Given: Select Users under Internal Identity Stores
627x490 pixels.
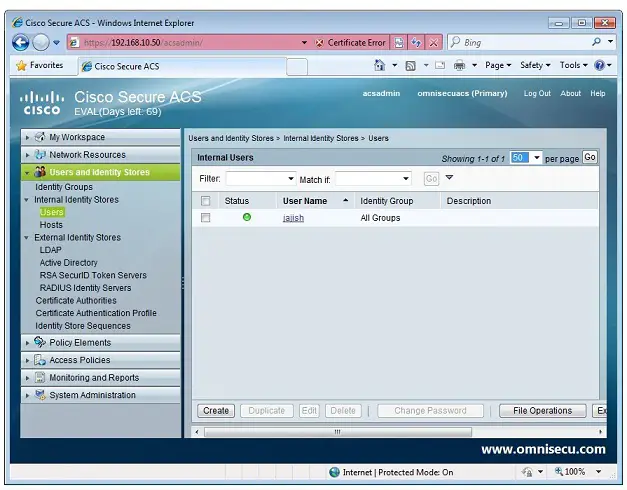Looking at the screenshot, I should click(x=52, y=212).
